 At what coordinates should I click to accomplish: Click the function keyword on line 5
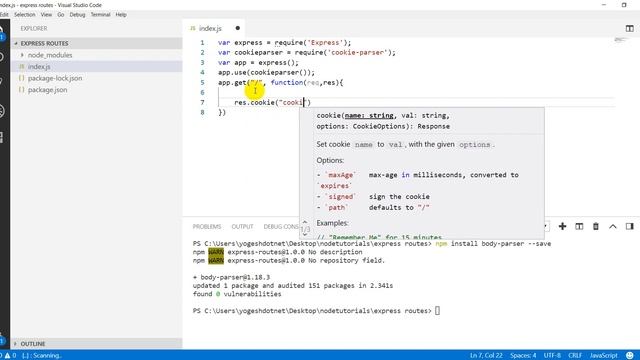(287, 82)
